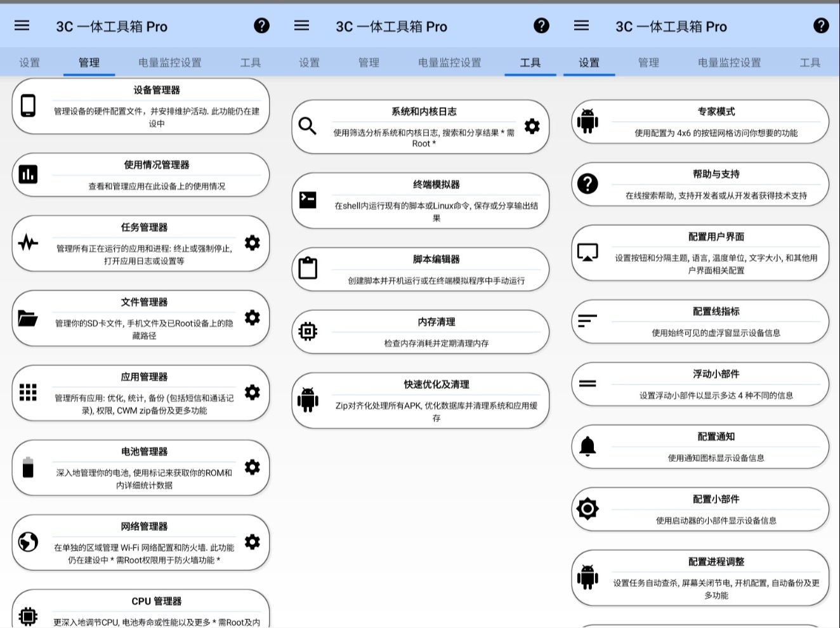
Task: Open 内存清理 card title
Action: pos(436,322)
